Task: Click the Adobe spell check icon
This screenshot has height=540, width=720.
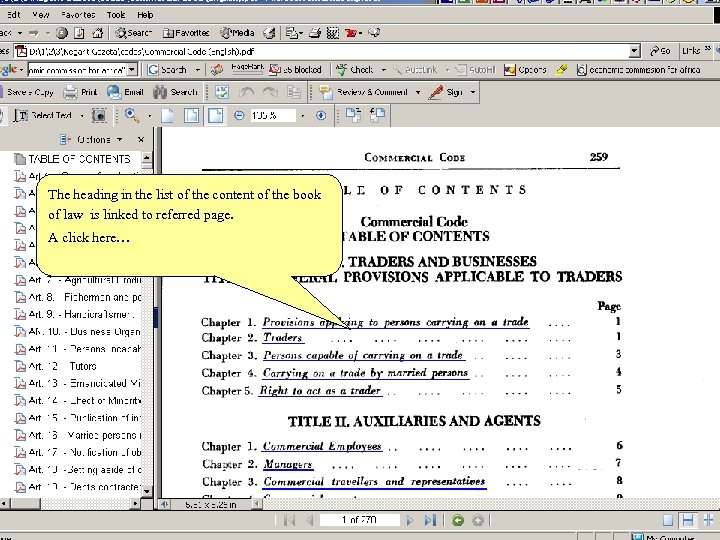Action: (x=222, y=92)
